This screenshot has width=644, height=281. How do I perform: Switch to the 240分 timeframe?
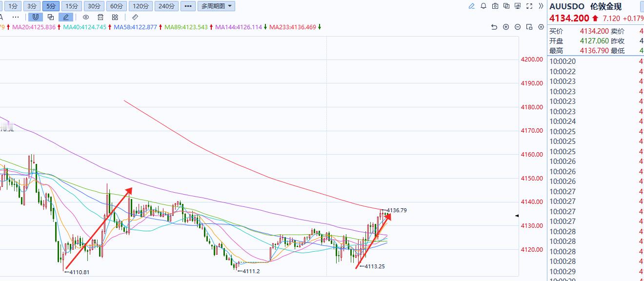click(x=166, y=6)
